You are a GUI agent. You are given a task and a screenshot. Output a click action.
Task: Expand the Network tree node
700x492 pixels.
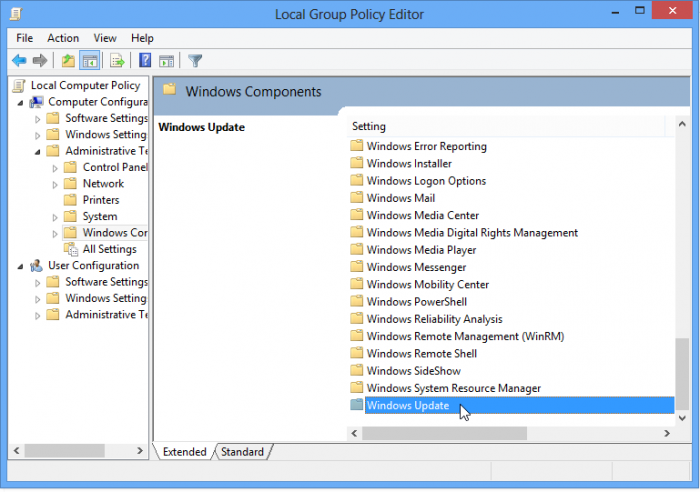tap(55, 184)
